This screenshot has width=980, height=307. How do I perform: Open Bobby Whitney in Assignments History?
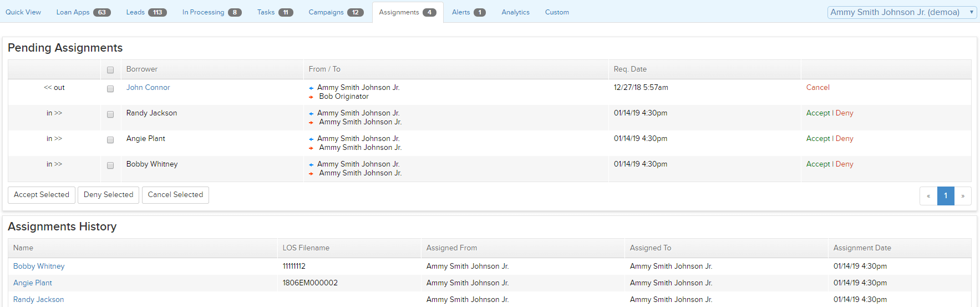39,266
